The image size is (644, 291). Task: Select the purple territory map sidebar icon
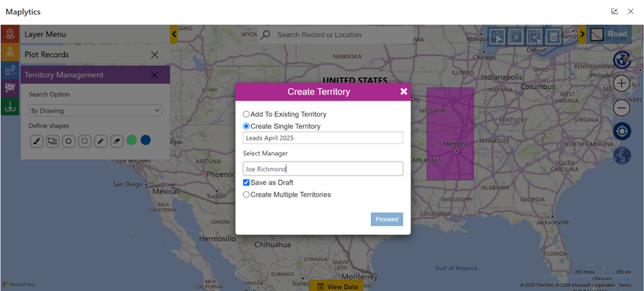tap(10, 88)
